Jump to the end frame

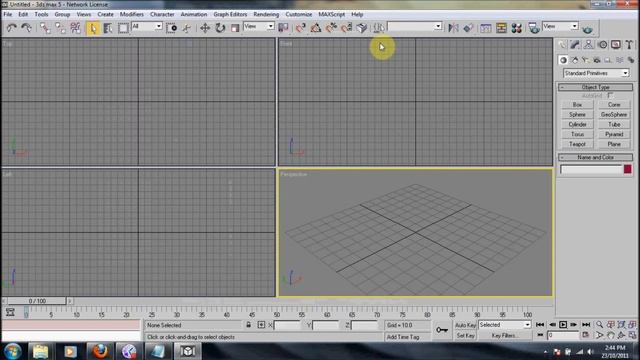coord(586,324)
